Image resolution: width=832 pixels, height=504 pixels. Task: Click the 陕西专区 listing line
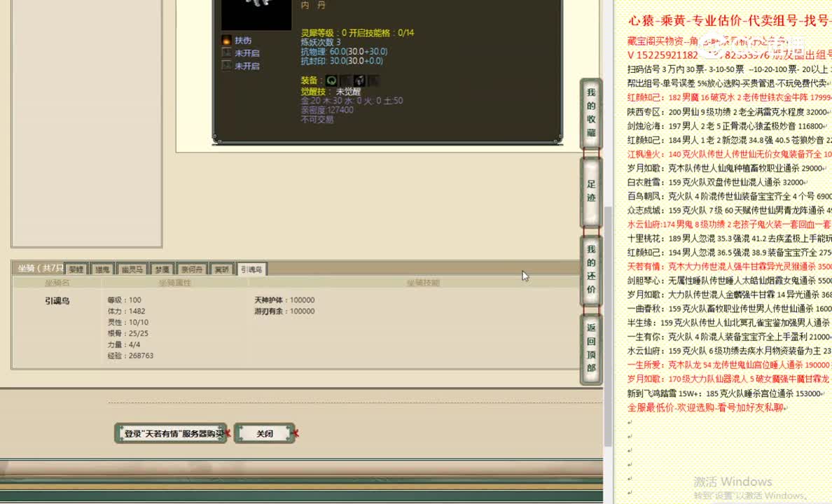click(729, 112)
